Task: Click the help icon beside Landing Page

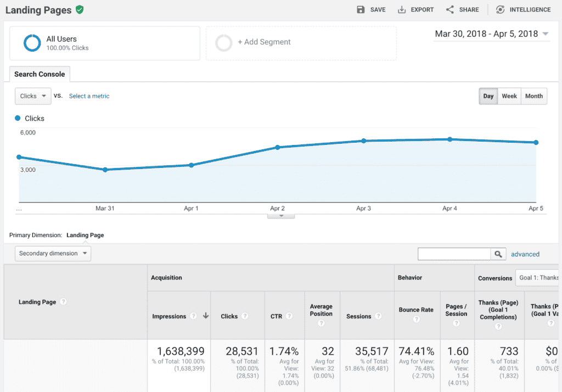Action: click(x=64, y=302)
